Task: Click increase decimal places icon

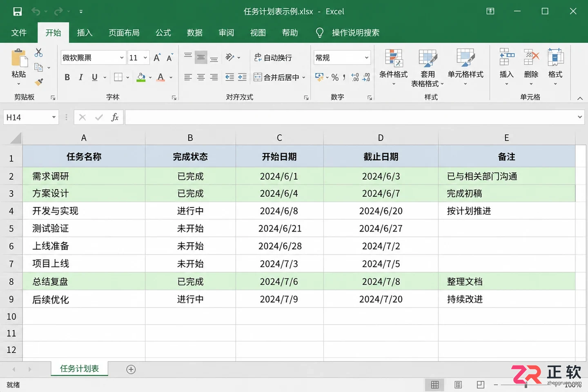Action: (x=355, y=77)
